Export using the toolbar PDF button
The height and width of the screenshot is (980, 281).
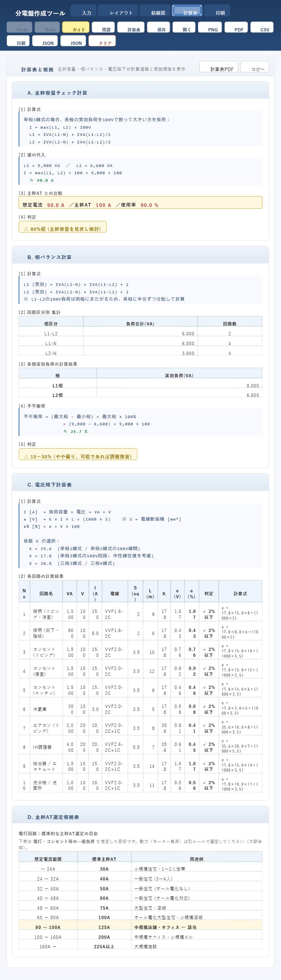(x=236, y=28)
